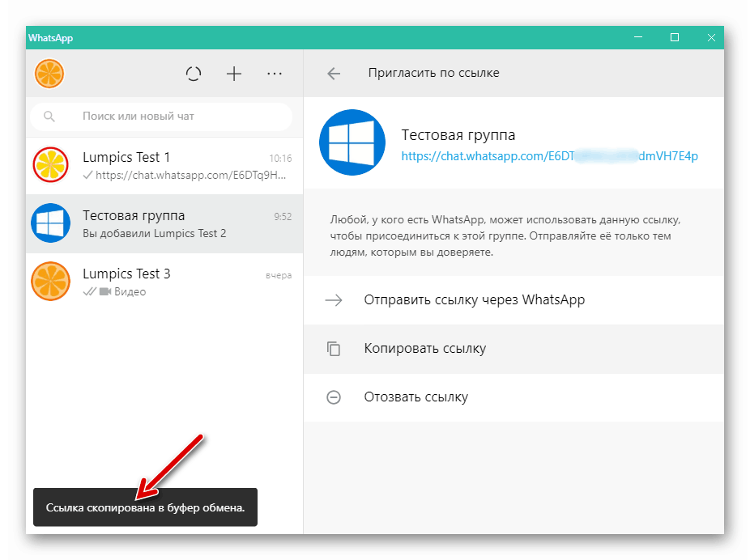
Task: Select the Тестовая группа chat entry
Action: 162,223
